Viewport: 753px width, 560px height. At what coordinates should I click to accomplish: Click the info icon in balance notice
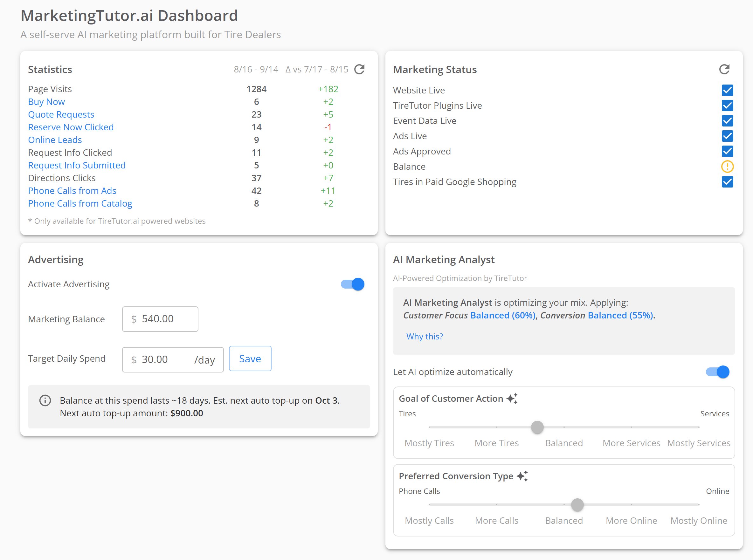tap(45, 400)
